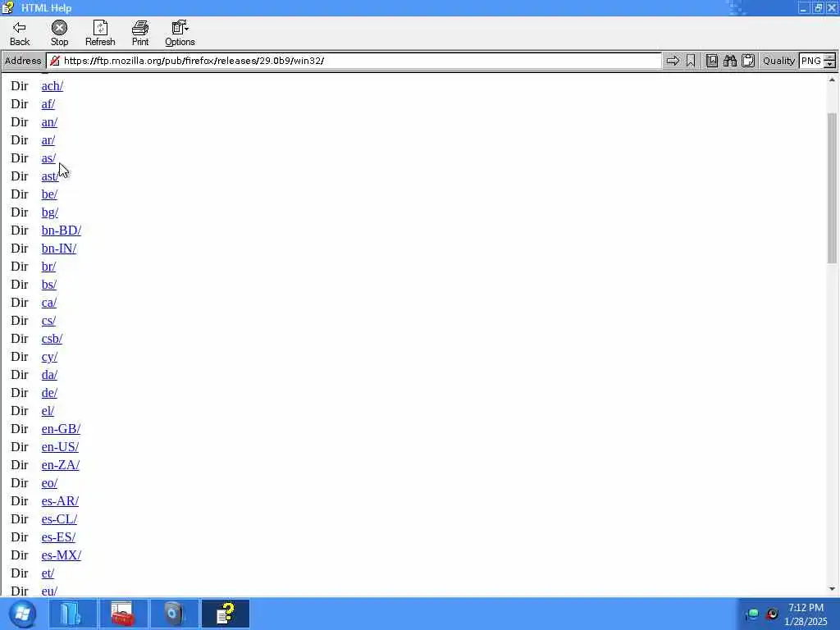The width and height of the screenshot is (840, 630).
Task: Open the ast/ directory link
Action: 50,176
